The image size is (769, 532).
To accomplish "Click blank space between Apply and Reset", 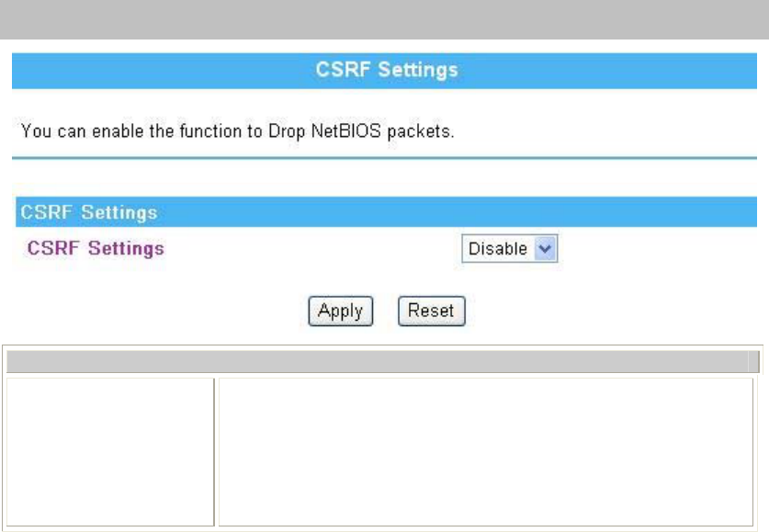I will (x=386, y=311).
